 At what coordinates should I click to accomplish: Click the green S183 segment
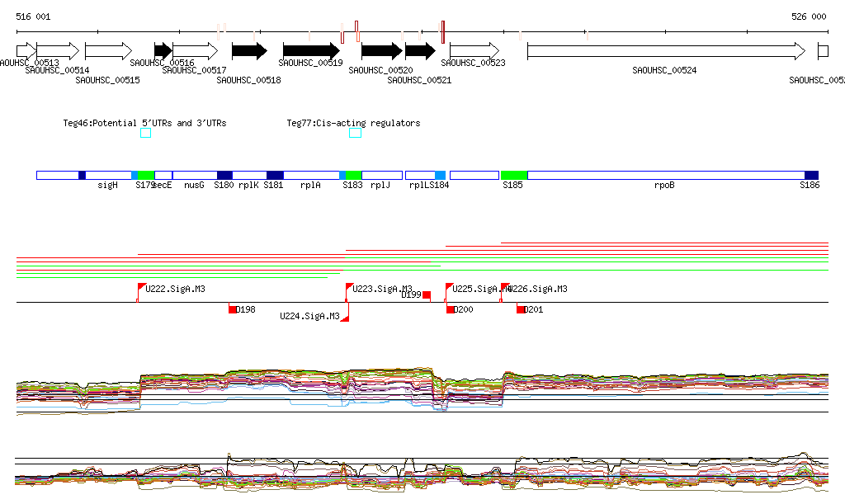pos(354,175)
